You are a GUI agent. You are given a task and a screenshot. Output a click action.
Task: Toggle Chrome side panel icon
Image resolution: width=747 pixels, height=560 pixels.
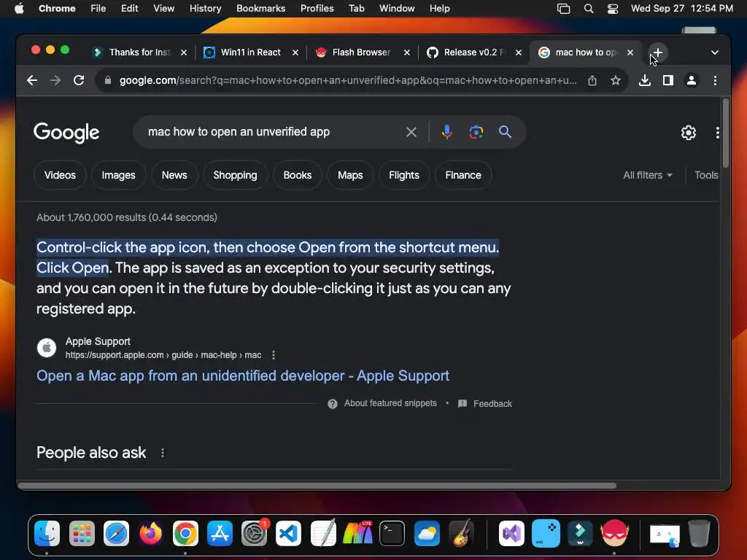[x=668, y=80]
